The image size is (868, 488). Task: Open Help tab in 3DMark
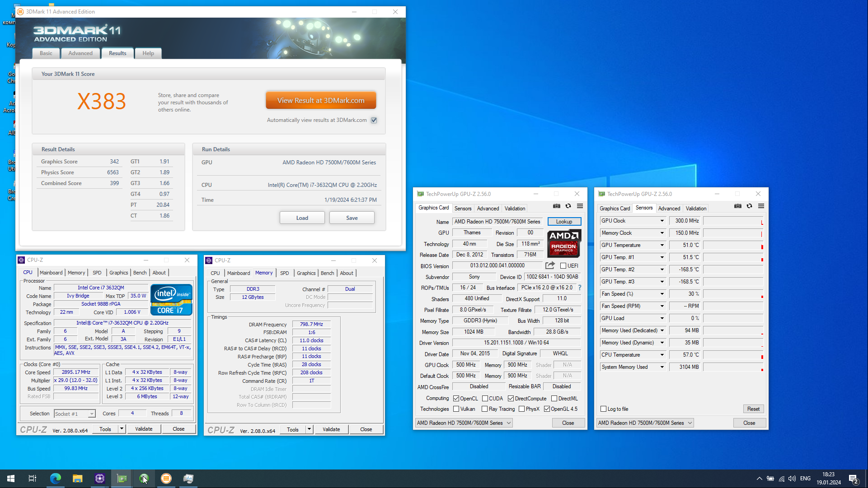tap(148, 53)
